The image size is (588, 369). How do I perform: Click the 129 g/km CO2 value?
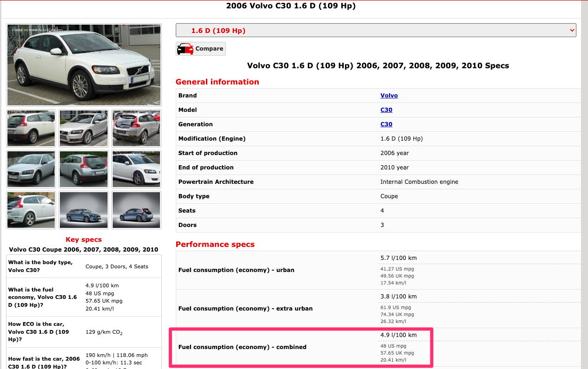click(x=104, y=333)
